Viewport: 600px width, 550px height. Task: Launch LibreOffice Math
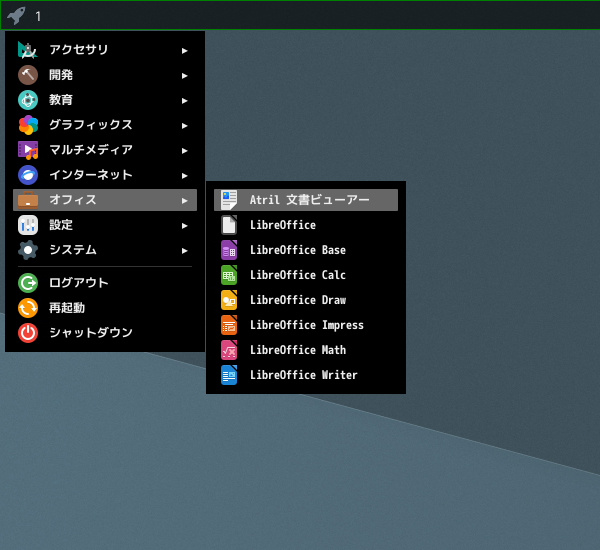[x=306, y=350]
